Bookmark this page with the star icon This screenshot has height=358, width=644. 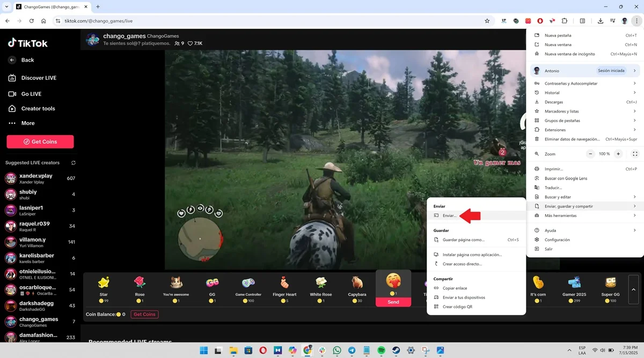tap(487, 21)
